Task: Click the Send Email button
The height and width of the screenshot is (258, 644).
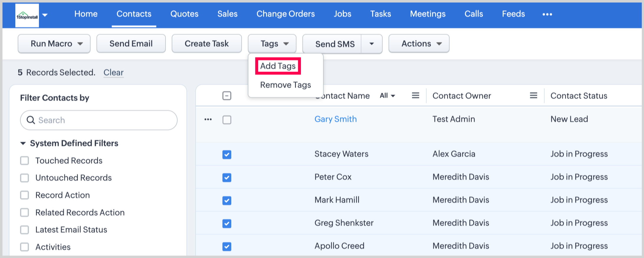Action: pyautogui.click(x=131, y=44)
